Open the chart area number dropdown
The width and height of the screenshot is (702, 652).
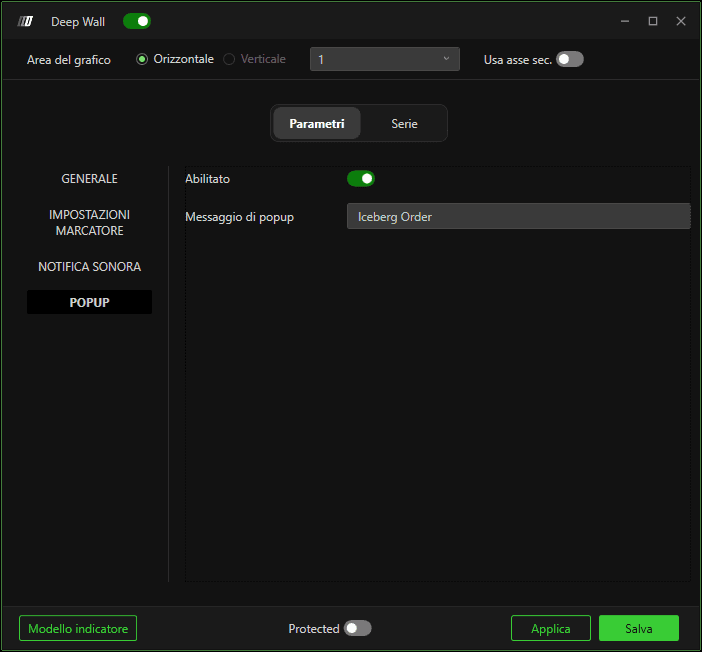(x=385, y=59)
